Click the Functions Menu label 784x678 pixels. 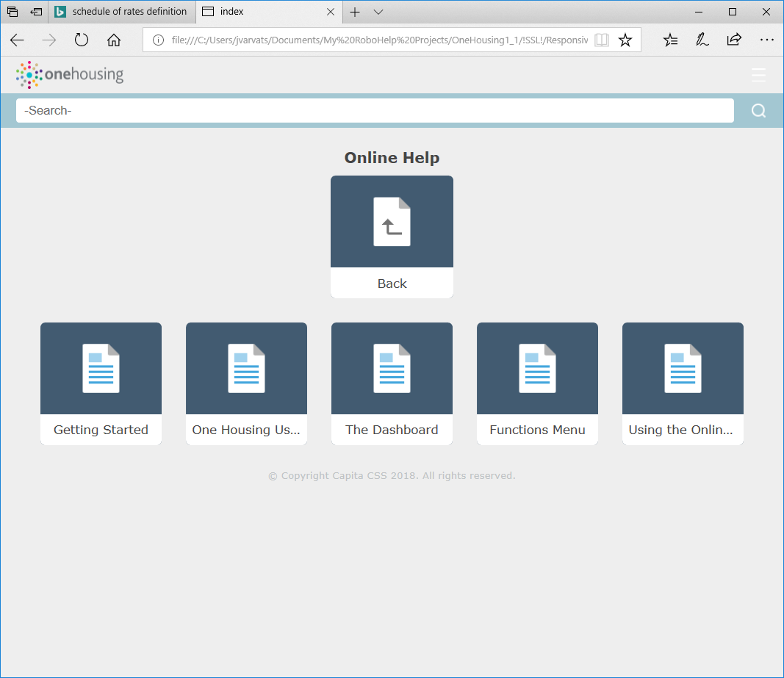pos(538,430)
